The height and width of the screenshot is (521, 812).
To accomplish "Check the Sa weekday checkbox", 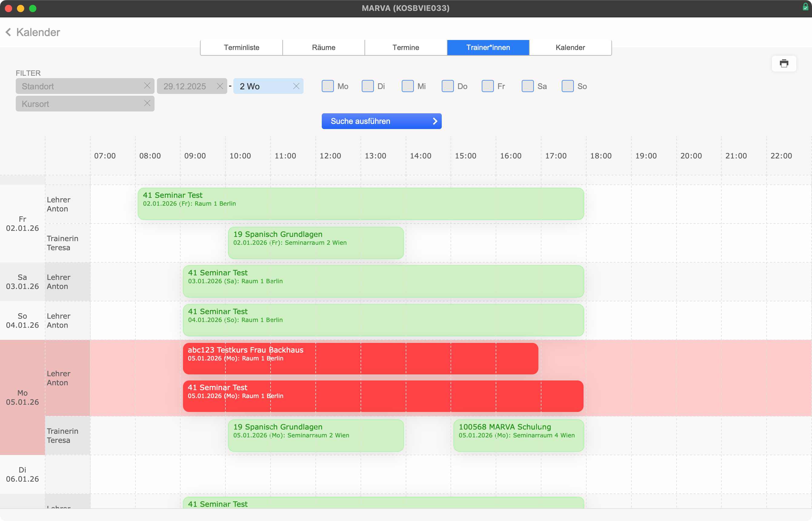I will [527, 86].
